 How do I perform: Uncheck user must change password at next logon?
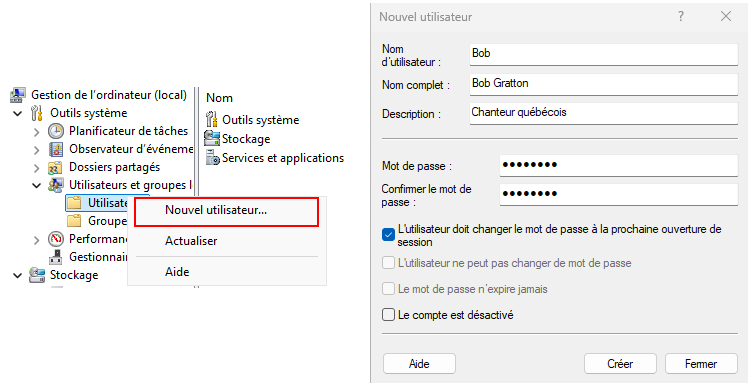pyautogui.click(x=388, y=235)
